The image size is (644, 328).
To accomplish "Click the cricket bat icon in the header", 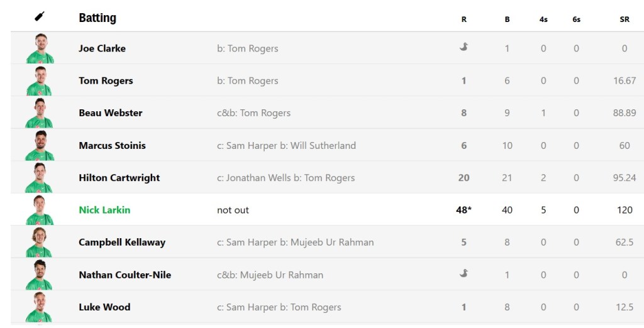I will coord(40,16).
